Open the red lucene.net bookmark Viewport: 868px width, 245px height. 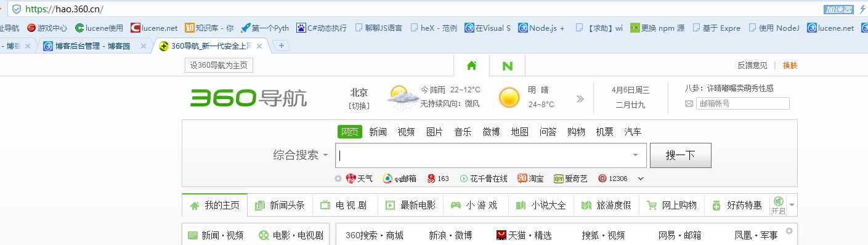coord(154,28)
